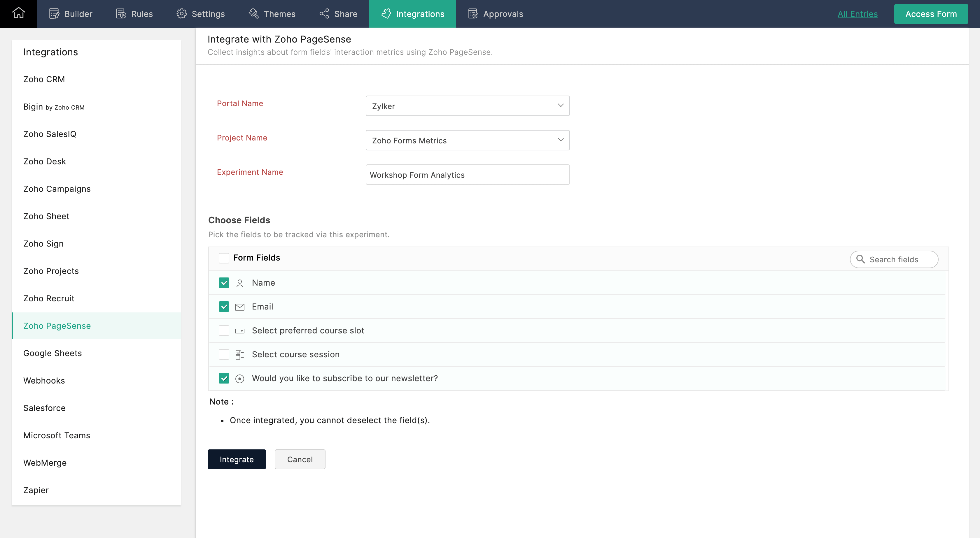Select Salesforce integration

(96, 408)
